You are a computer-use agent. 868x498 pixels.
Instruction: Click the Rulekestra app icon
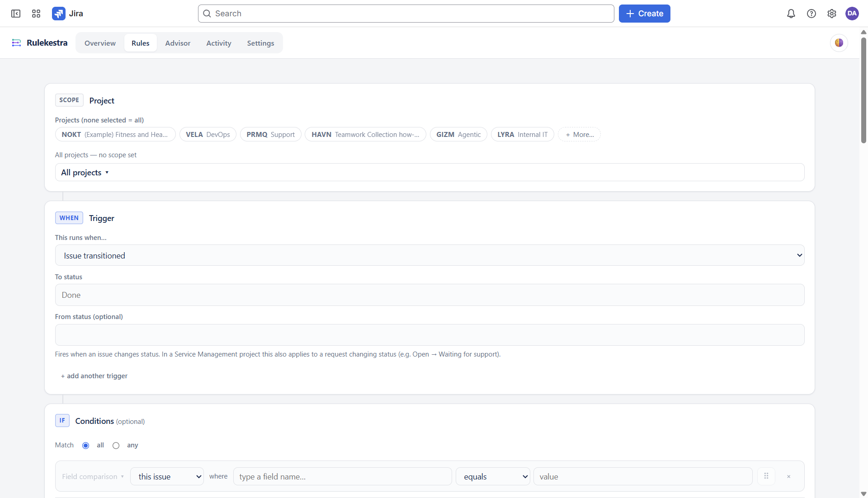point(17,43)
